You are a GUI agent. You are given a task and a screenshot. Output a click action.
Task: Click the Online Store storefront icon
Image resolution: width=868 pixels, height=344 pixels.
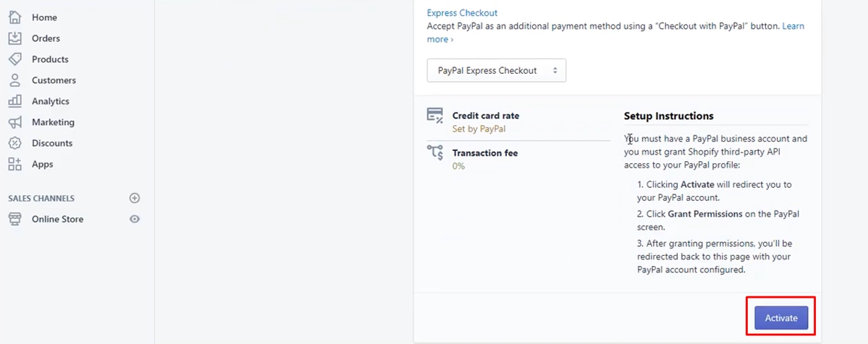coord(14,219)
